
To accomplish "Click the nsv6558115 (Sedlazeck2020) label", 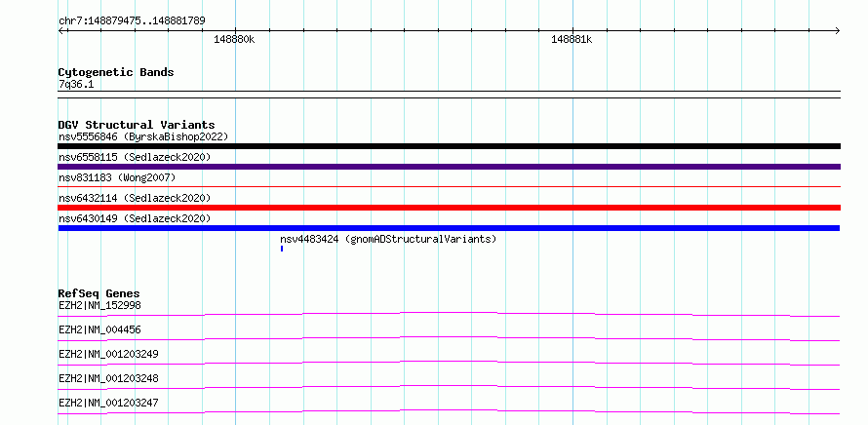I will [x=135, y=157].
